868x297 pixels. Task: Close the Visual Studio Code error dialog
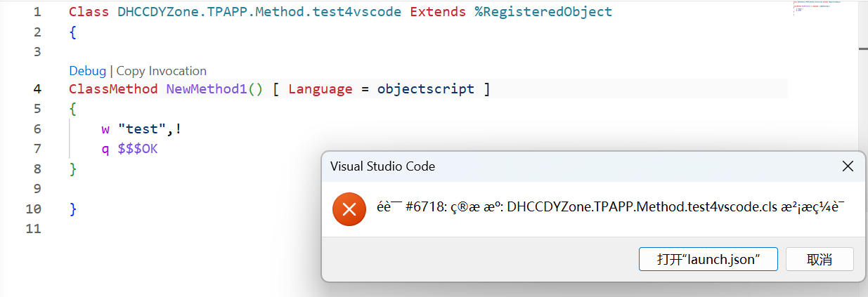coord(848,166)
